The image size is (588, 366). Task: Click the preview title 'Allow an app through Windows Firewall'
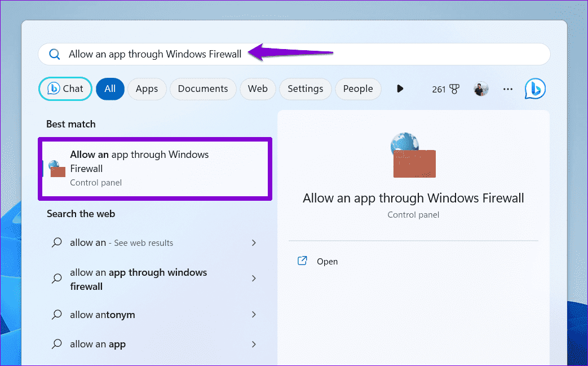413,198
